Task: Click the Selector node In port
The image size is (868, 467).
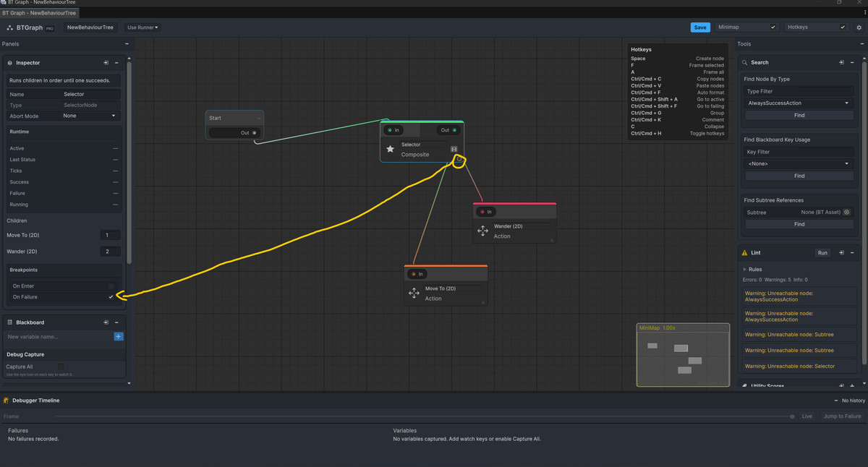Action: 390,130
